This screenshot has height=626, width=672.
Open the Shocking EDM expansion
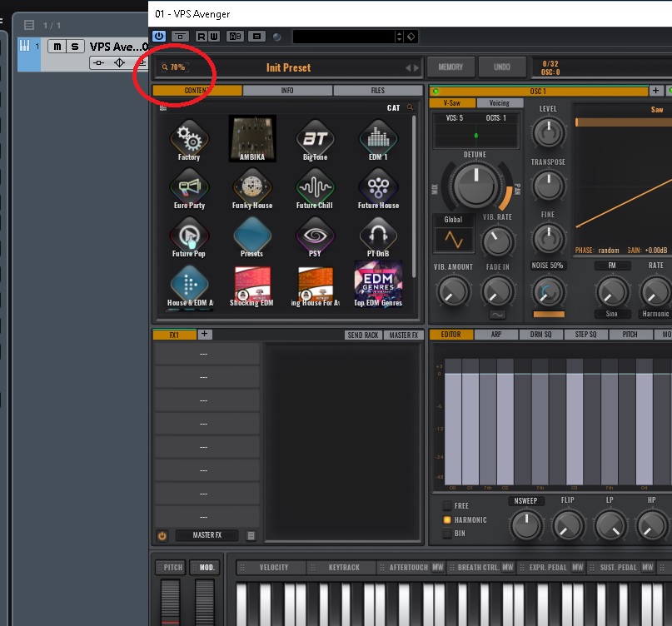pos(252,286)
